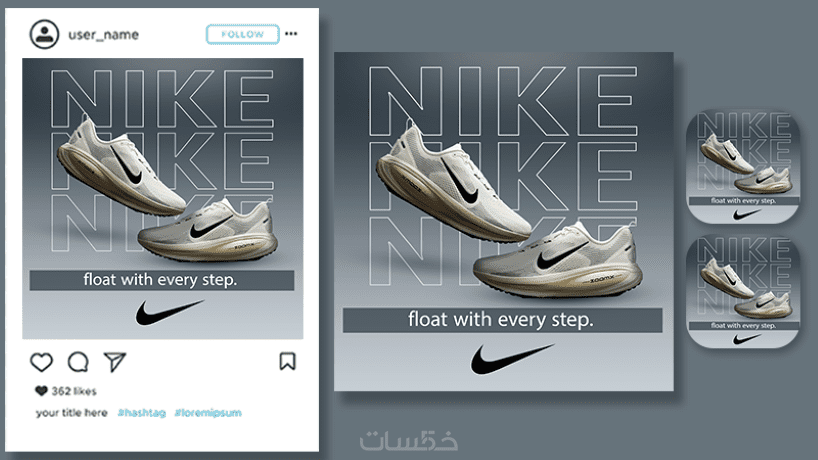
Task: Open the three-dots more options menu
Action: click(291, 34)
